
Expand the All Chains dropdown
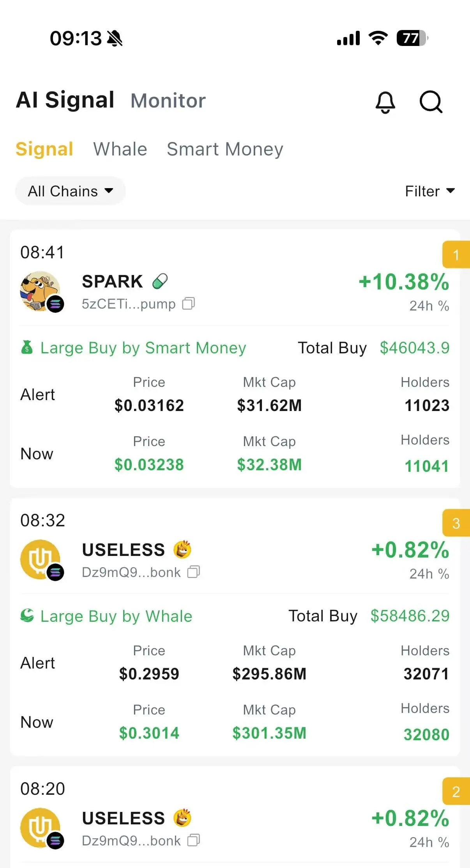coord(71,191)
